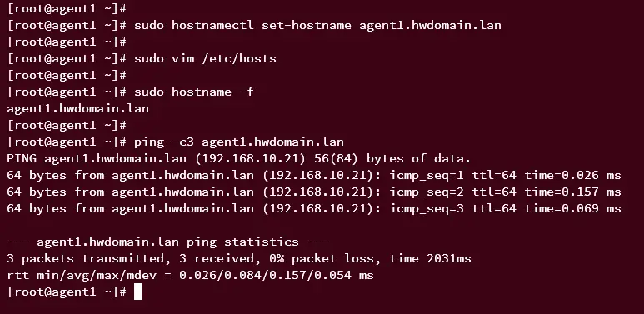The image size is (644, 314).
Task: Click the rtt min/avg/max/mdev line
Action: pyautogui.click(x=190, y=275)
